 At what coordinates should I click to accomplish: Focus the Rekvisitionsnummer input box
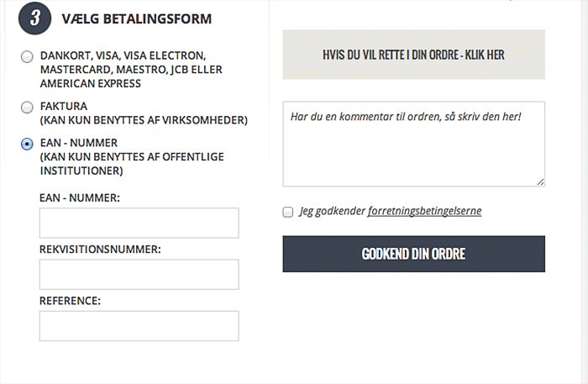(x=139, y=275)
